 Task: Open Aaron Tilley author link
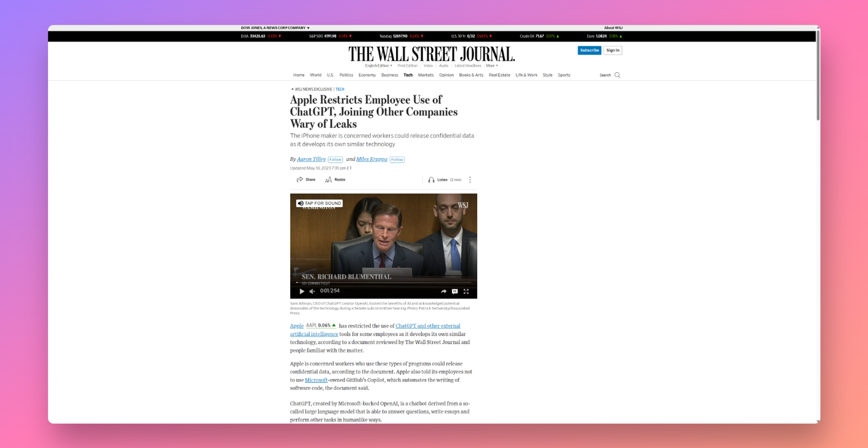point(311,159)
